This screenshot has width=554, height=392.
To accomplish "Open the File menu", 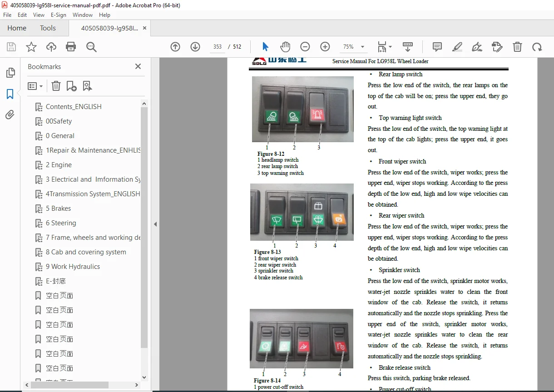I will pos(7,15).
